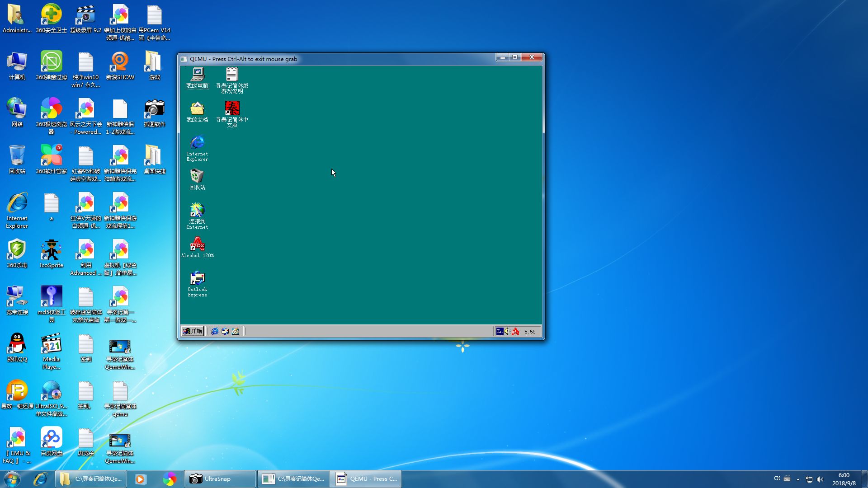868x488 pixels.
Task: Open 易数一键还原 desktop shortcut
Action: pyautogui.click(x=17, y=394)
